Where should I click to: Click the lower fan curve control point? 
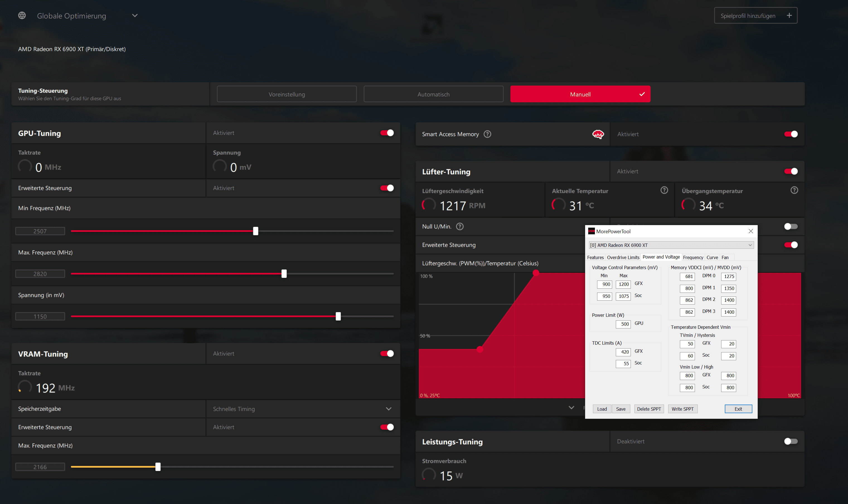480,349
